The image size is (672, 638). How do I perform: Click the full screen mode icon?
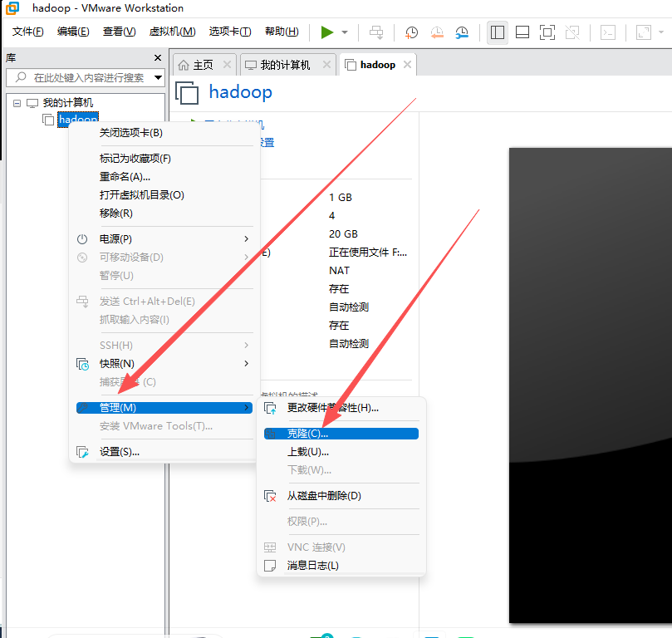coord(547,32)
